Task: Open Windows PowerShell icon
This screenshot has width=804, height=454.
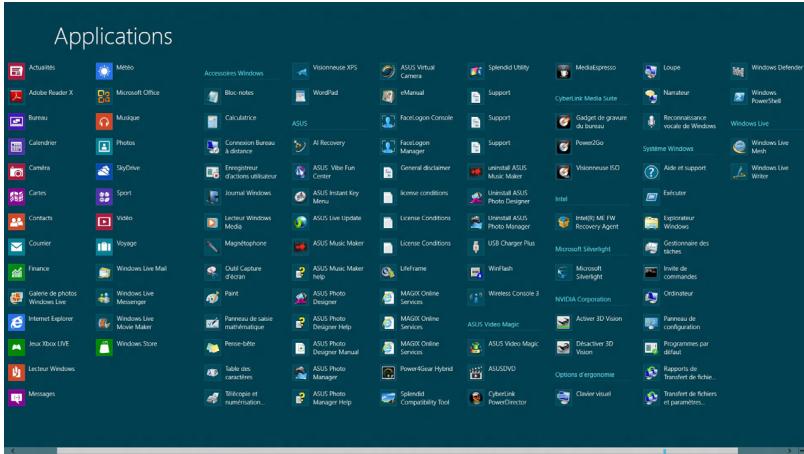Action: [x=739, y=96]
